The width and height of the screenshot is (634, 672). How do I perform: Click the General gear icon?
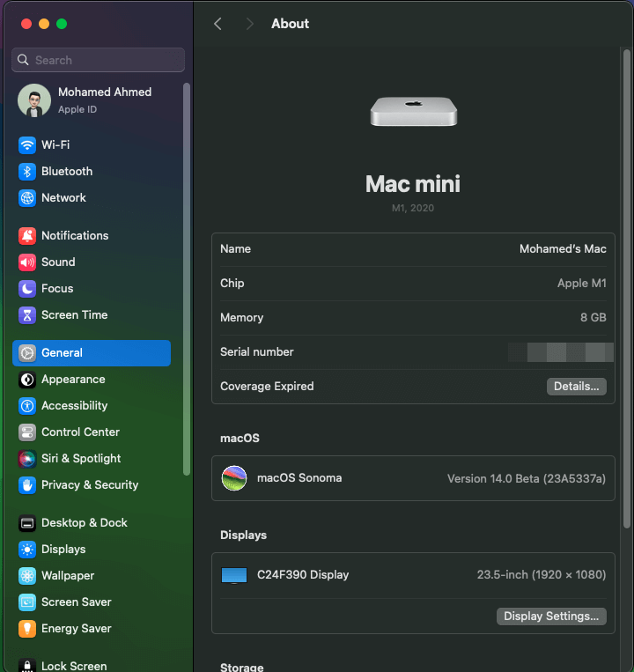pos(27,353)
